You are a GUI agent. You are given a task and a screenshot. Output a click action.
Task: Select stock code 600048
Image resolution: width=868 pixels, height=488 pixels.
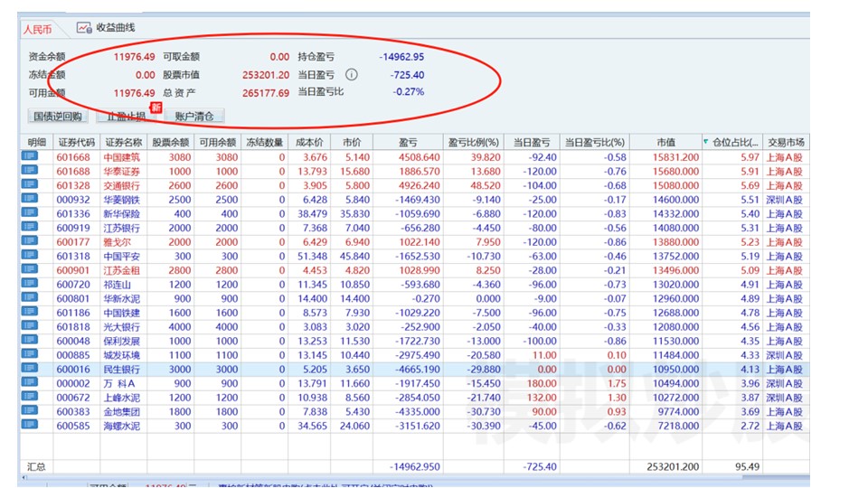click(x=73, y=341)
